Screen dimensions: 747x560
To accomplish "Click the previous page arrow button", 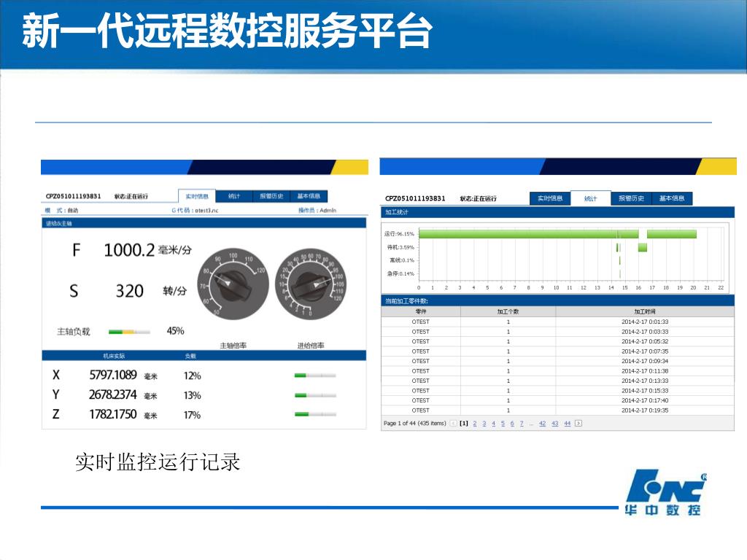I will pos(453,424).
